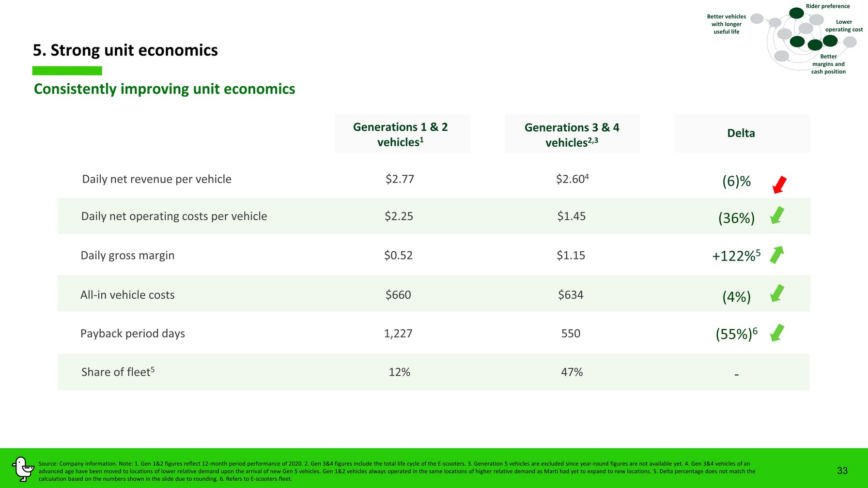This screenshot has height=488, width=868.
Task: Click the Daily gross margin row label
Action: coord(127,255)
